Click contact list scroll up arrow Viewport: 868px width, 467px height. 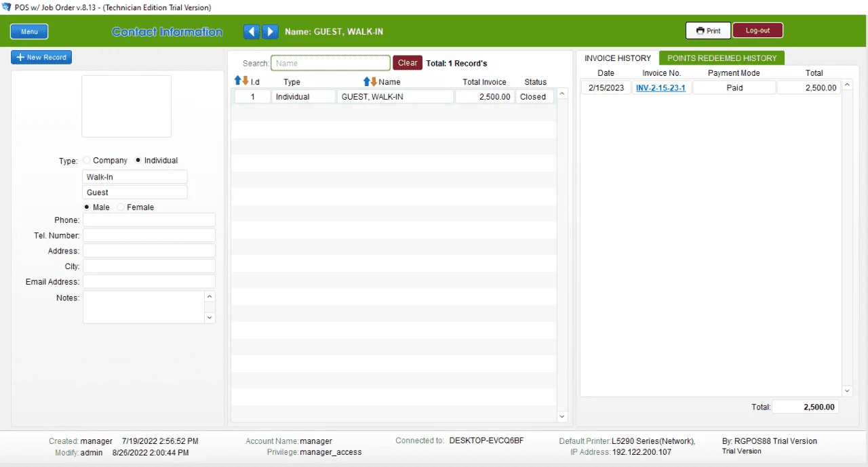pyautogui.click(x=562, y=94)
